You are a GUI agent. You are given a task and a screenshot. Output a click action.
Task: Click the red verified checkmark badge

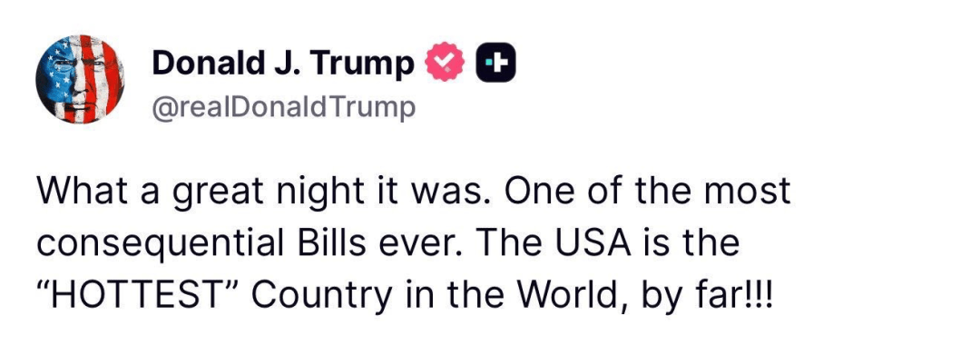[445, 63]
